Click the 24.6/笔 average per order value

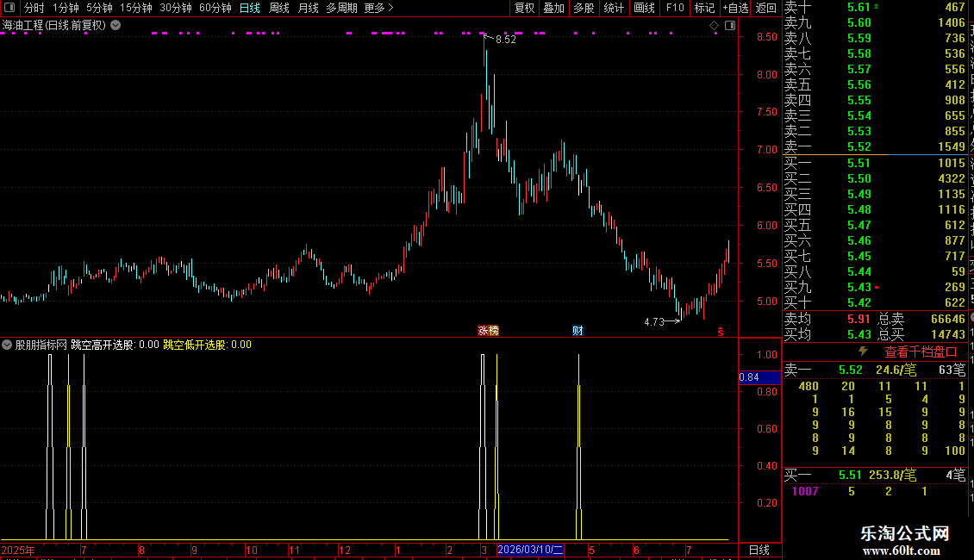(896, 370)
